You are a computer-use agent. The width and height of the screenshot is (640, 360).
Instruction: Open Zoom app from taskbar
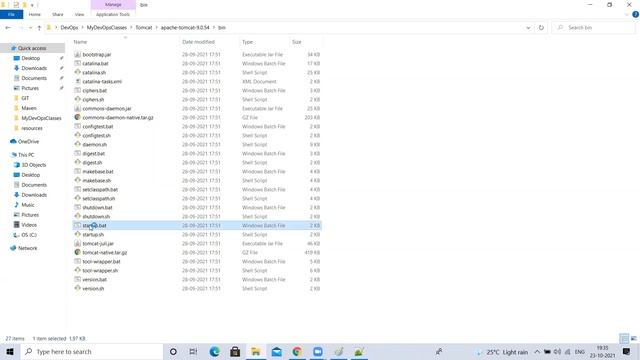[318, 351]
